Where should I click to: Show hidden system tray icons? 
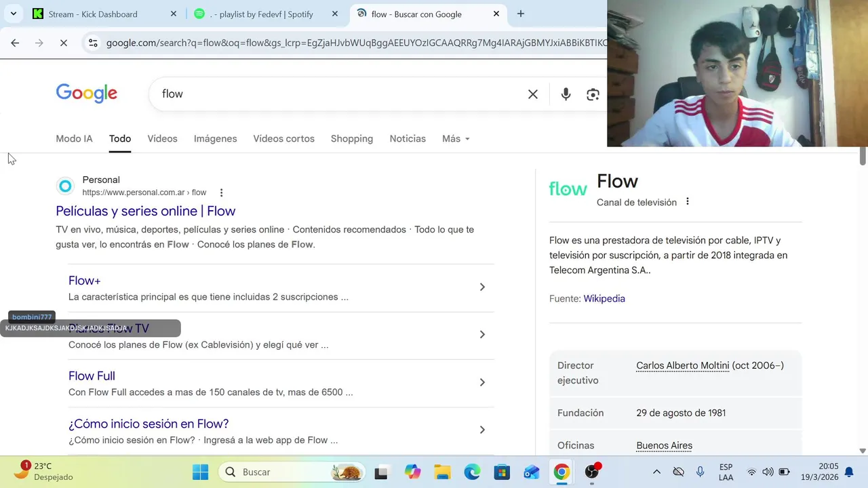tap(656, 472)
